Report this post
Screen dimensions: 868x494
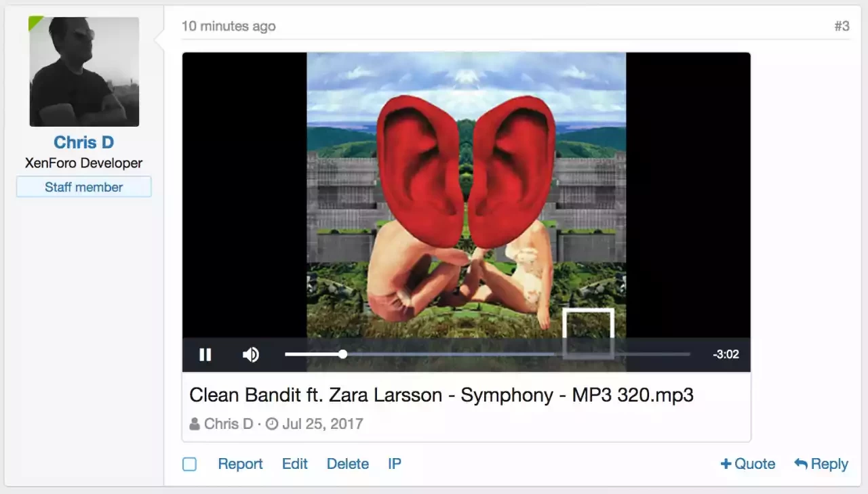pyautogui.click(x=240, y=464)
